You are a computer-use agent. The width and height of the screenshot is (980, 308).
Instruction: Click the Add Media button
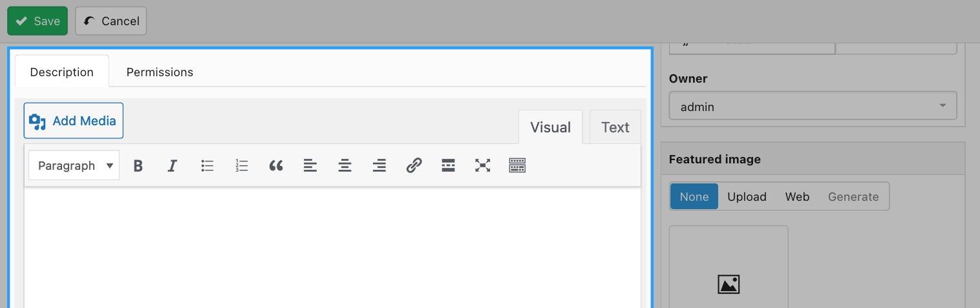pos(74,121)
